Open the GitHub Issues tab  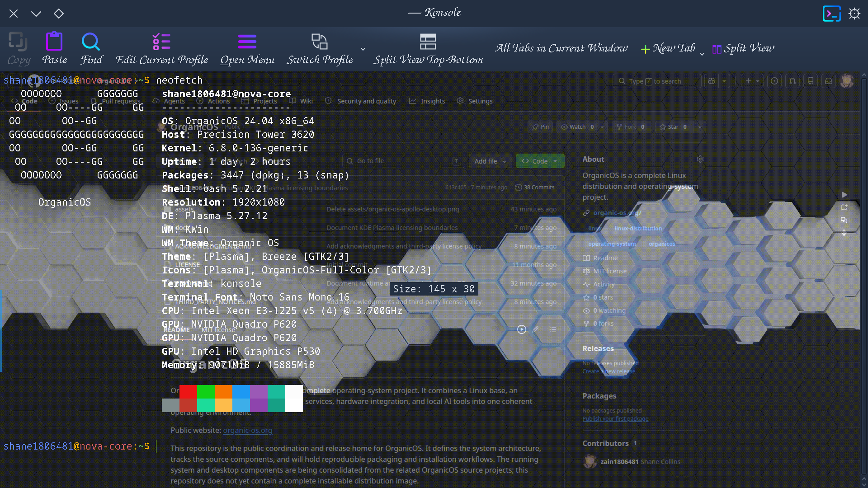coord(64,101)
